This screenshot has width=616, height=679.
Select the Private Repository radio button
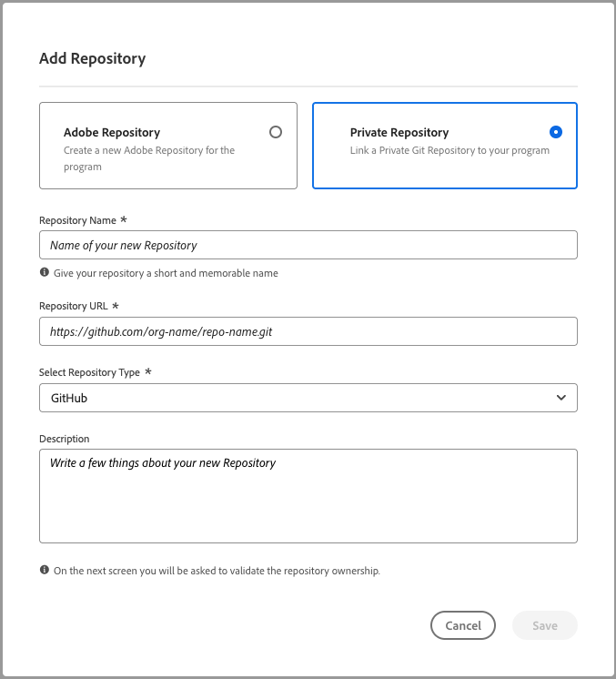pos(556,132)
